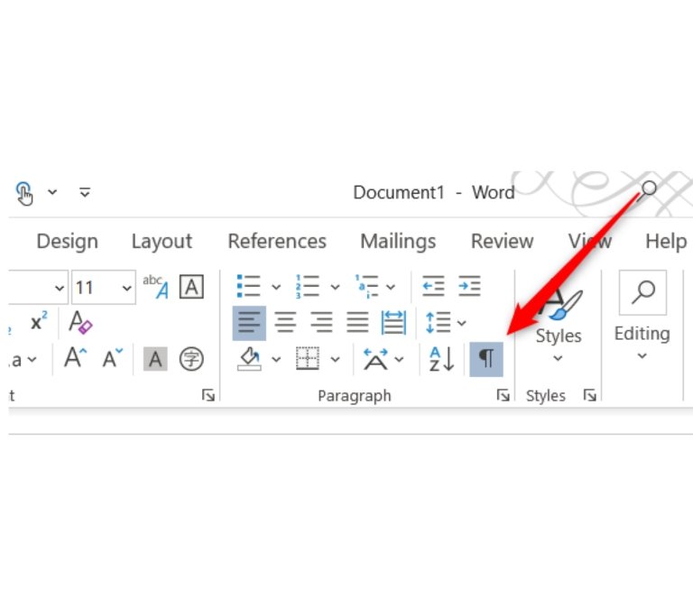Toggle Show/Hide paragraph marks
Viewport: 693px width, 616px height.
(x=486, y=359)
